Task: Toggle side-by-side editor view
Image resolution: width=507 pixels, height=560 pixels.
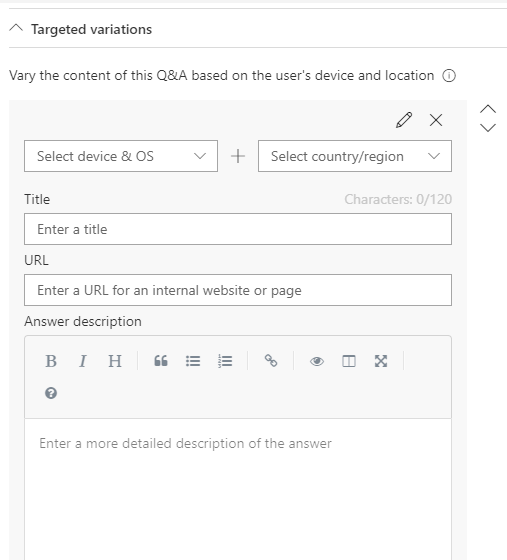Action: point(349,361)
